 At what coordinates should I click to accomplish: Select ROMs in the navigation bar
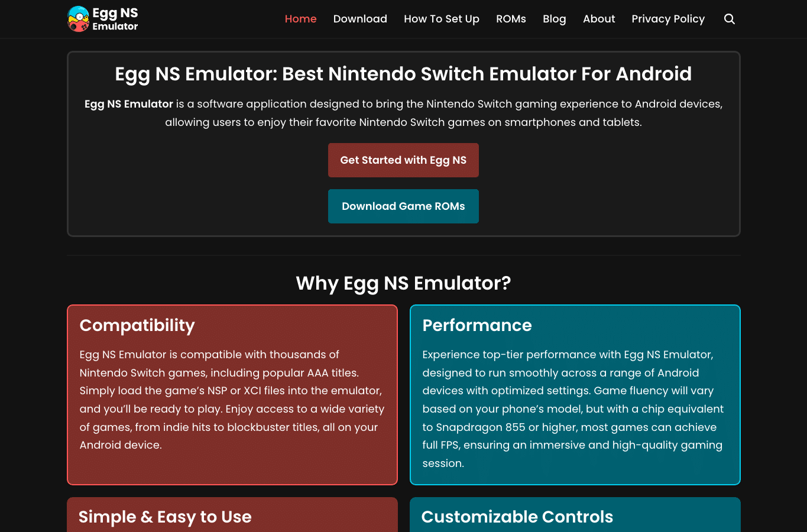511,19
